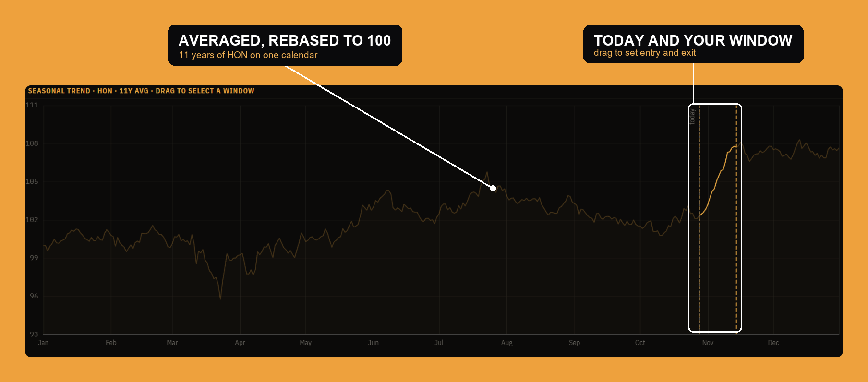The image size is (868, 382).
Task: Select the "Sep" x-axis label
Action: [575, 343]
